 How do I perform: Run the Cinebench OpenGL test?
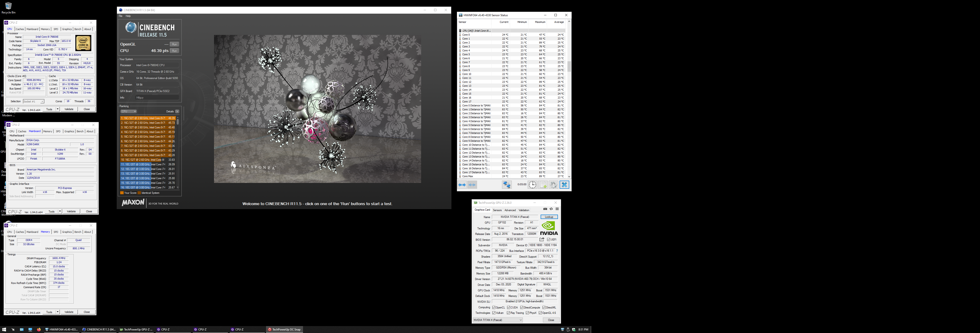tap(174, 45)
